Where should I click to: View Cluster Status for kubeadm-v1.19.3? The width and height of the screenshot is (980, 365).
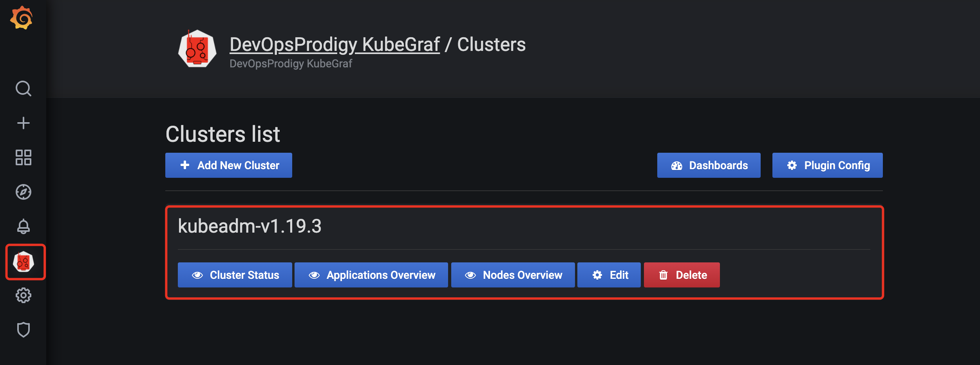235,275
